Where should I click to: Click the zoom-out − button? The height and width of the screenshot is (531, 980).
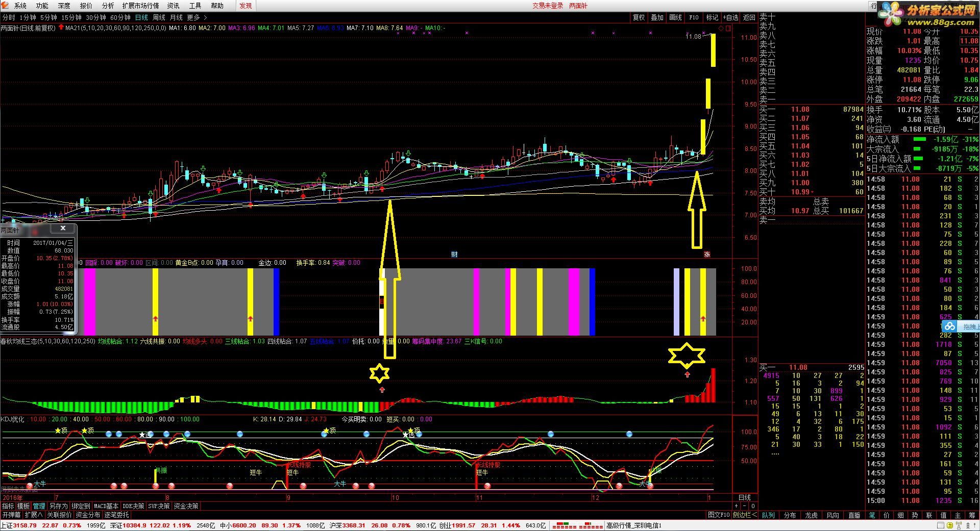pyautogui.click(x=744, y=506)
